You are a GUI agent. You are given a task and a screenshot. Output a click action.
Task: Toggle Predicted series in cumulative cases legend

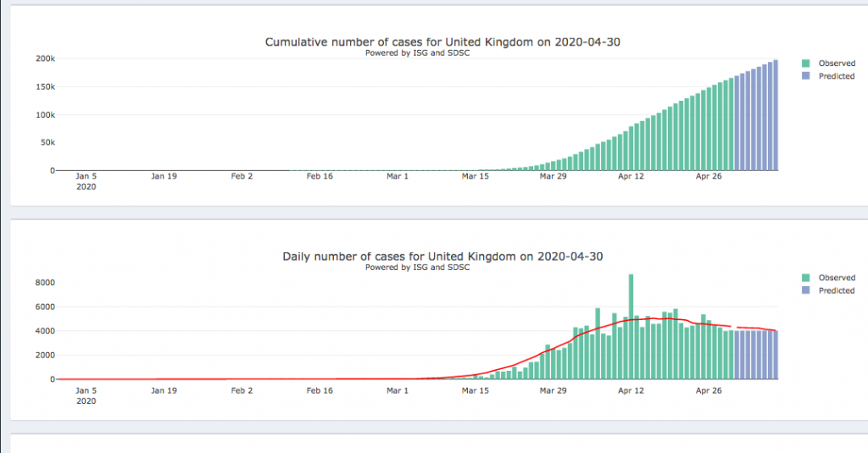coord(836,76)
